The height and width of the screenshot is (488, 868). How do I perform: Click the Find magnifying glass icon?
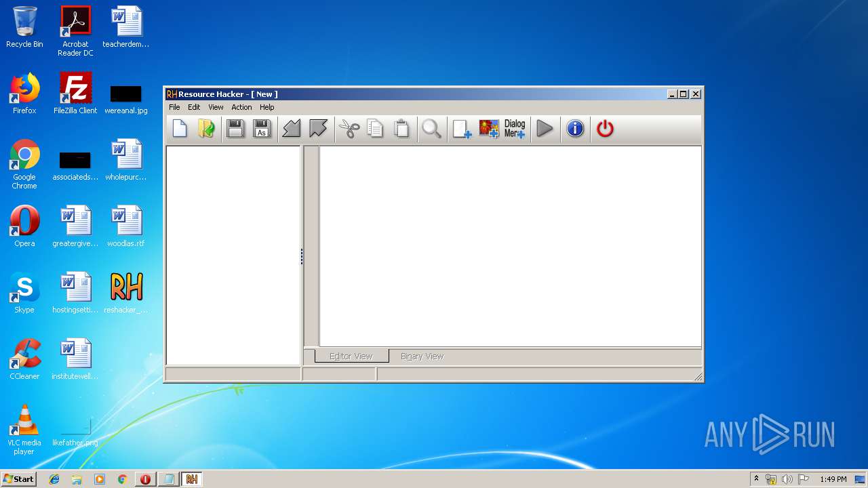tap(431, 128)
